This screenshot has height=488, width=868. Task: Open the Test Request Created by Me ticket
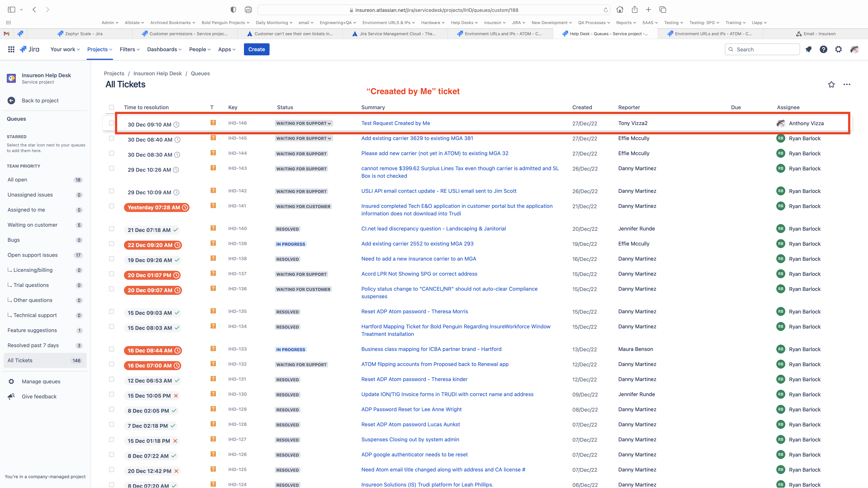[396, 123]
